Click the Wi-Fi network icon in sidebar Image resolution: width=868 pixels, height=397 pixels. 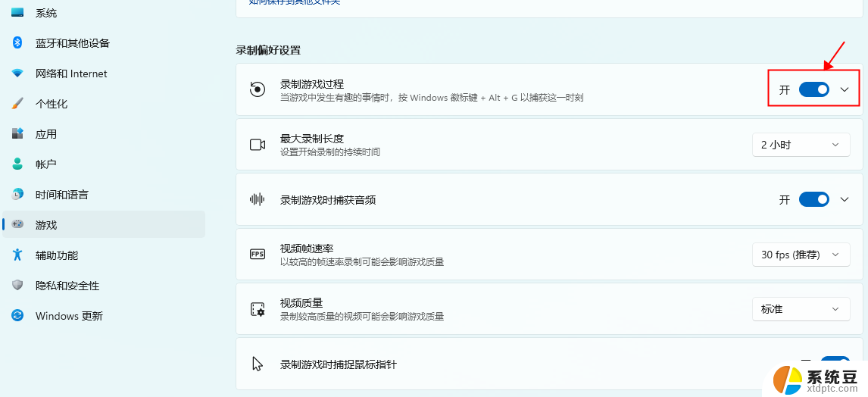coord(17,73)
